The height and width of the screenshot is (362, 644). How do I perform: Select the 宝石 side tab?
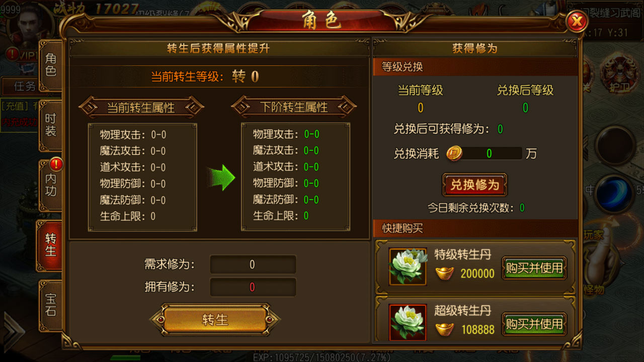(50, 305)
